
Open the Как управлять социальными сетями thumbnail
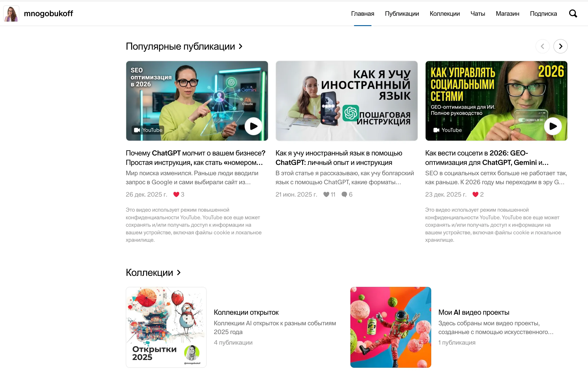tap(496, 101)
